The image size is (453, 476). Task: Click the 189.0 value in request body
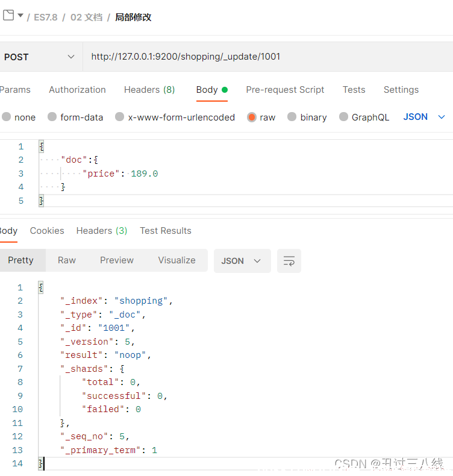tap(145, 174)
